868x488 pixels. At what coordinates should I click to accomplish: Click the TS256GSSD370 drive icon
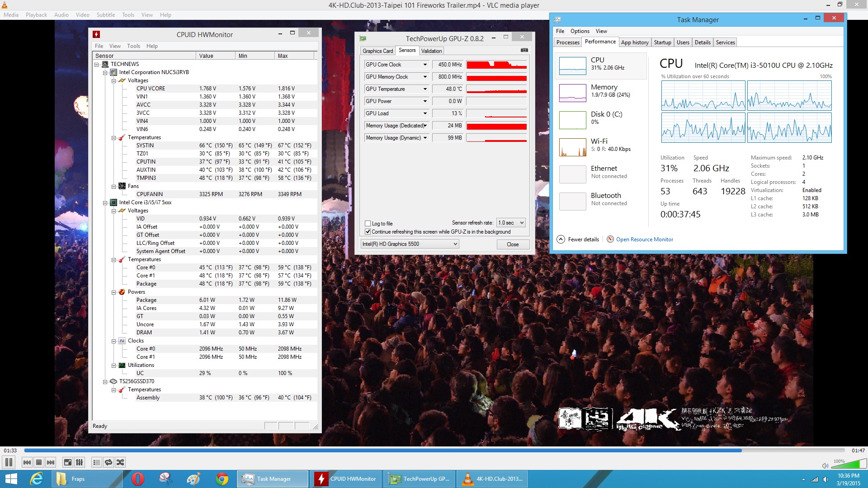pyautogui.click(x=113, y=381)
